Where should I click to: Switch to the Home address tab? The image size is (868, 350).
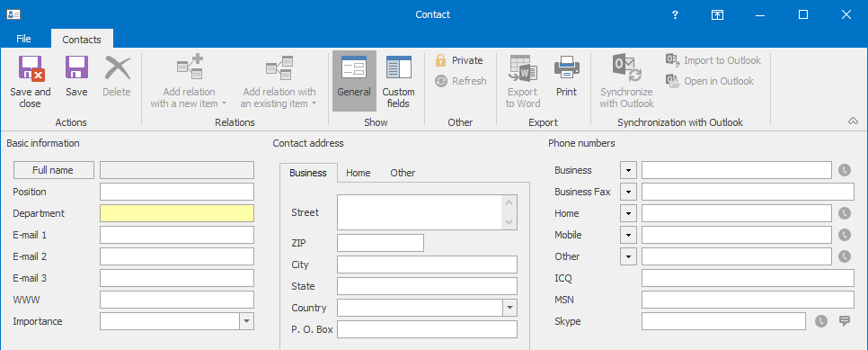click(x=359, y=173)
